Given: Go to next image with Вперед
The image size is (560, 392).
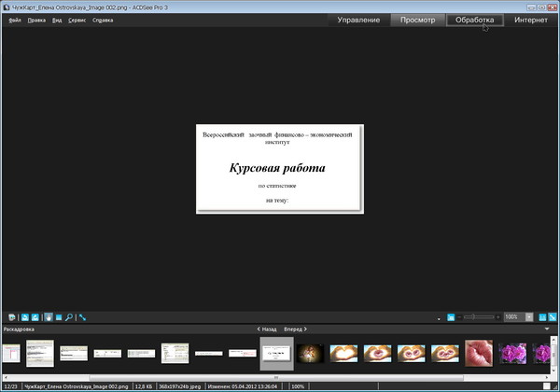Looking at the screenshot, I should pos(295,329).
